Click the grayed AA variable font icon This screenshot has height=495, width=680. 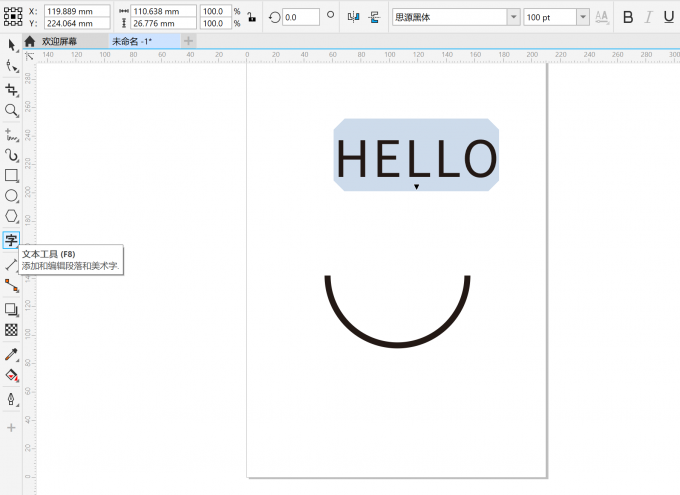coord(602,17)
